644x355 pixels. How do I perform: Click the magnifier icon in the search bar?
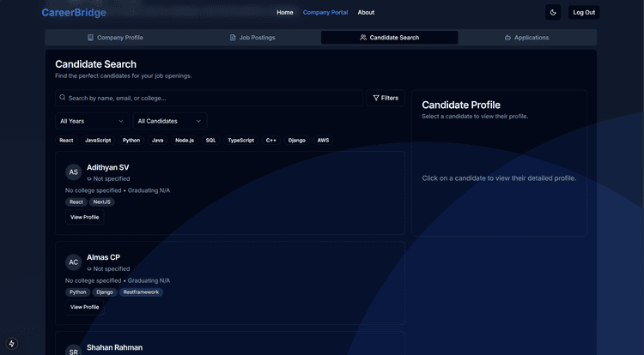click(63, 98)
